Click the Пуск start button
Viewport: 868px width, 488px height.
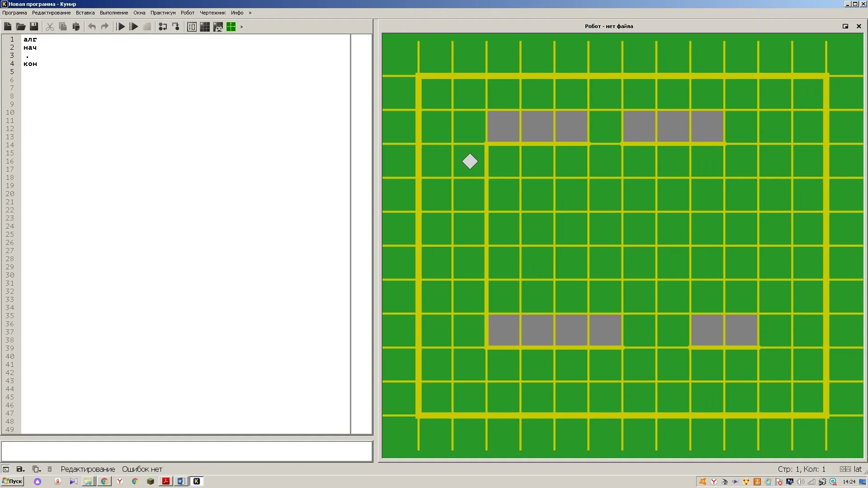click(x=13, y=481)
